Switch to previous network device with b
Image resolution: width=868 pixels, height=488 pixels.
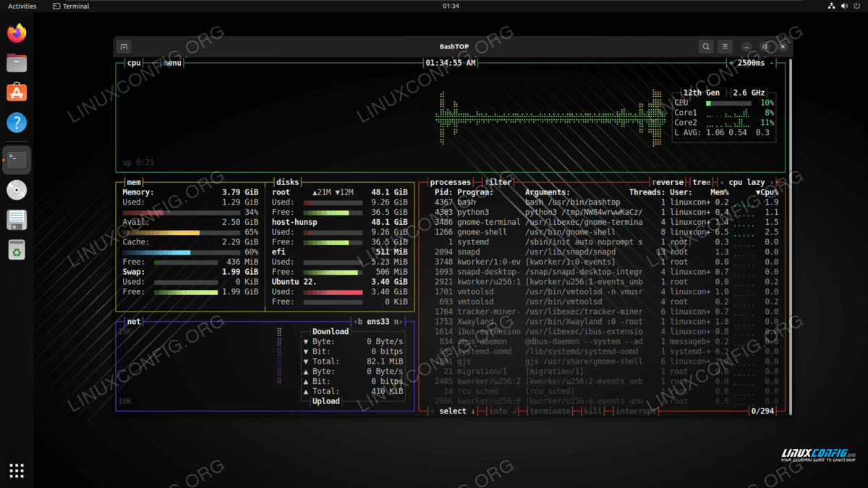tap(359, 322)
